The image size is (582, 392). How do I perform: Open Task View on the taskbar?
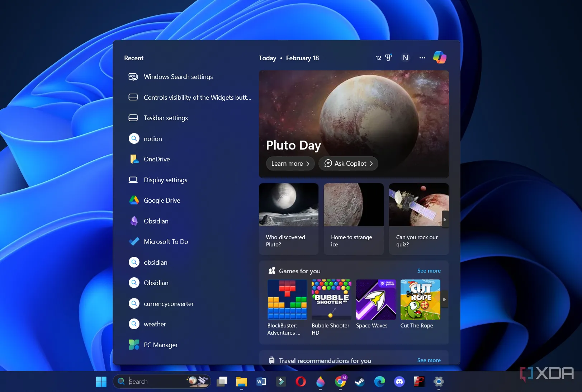coord(222,382)
